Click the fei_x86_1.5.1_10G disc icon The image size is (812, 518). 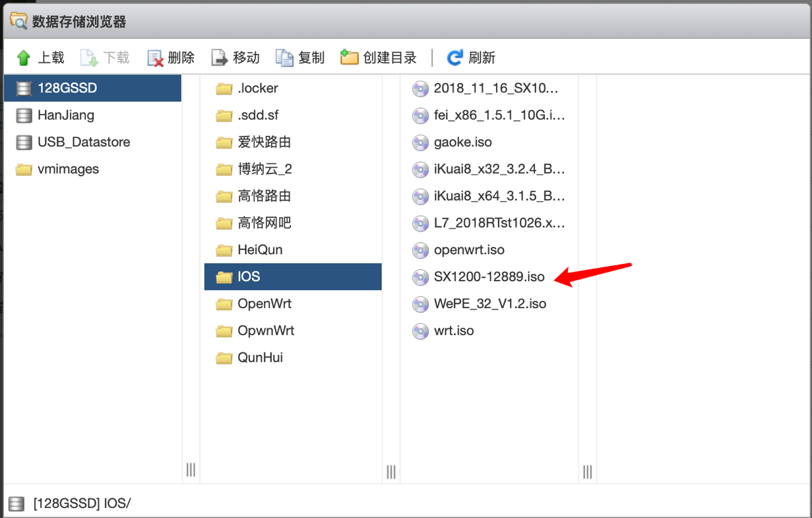click(420, 115)
